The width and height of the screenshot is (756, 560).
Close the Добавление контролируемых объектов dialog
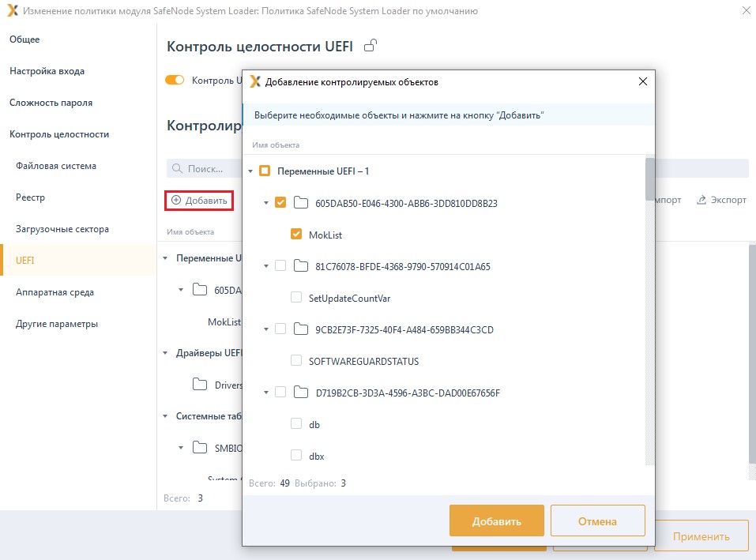point(643,81)
